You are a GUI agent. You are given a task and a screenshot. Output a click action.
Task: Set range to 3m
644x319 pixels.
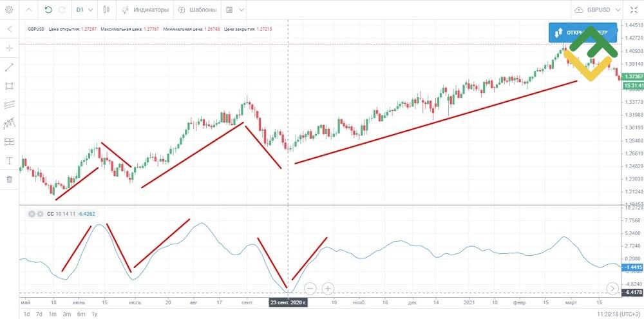66,314
